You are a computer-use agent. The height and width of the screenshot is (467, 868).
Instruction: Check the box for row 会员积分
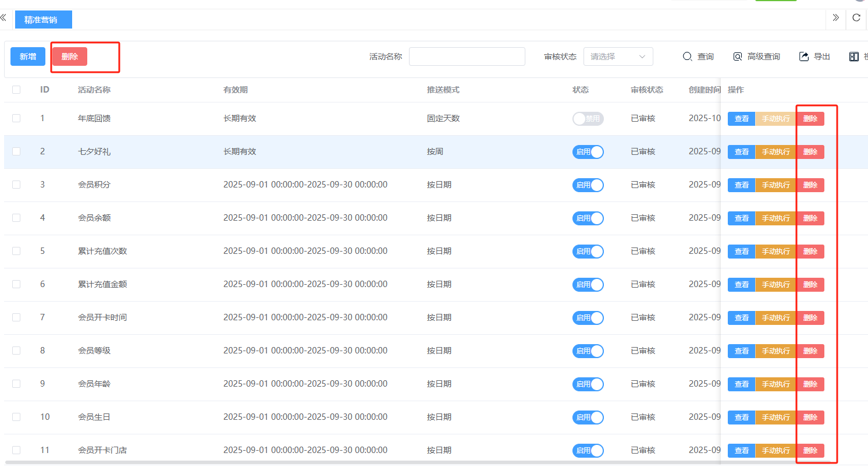tap(16, 185)
